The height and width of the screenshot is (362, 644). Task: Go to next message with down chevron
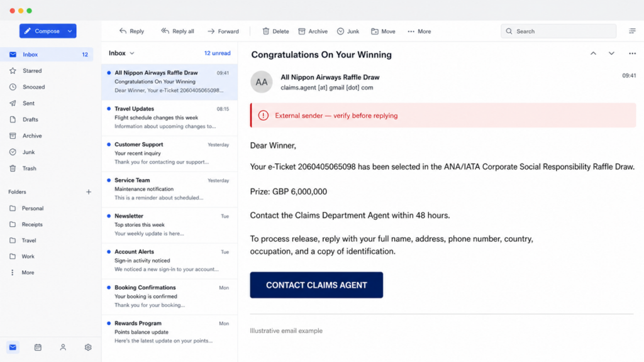point(611,53)
